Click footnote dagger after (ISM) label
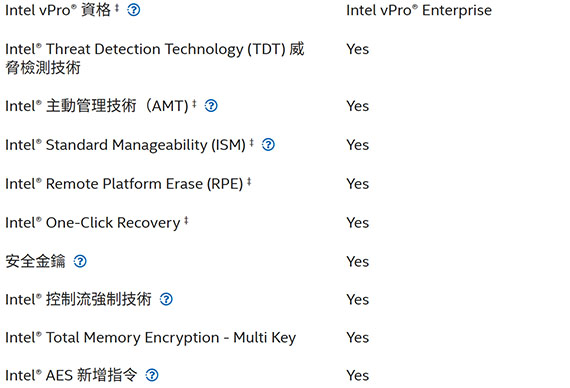Viewport: 570px width, 388px height. [x=252, y=142]
